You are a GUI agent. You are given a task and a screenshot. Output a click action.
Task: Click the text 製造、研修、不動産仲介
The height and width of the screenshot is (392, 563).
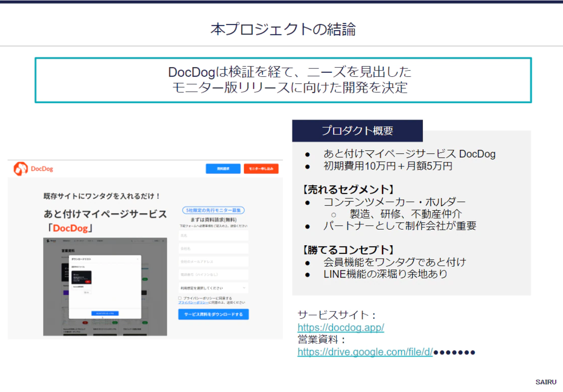pyautogui.click(x=405, y=214)
